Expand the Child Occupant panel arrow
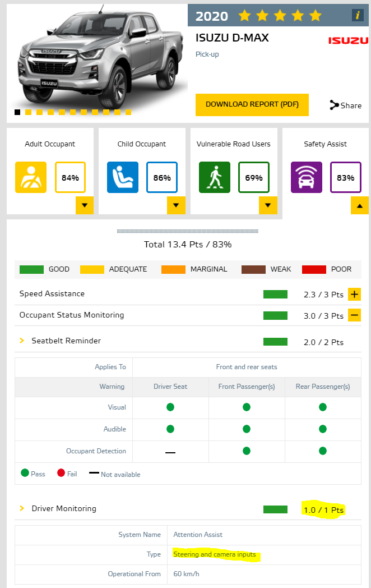This screenshot has width=371, height=588. pyautogui.click(x=176, y=205)
